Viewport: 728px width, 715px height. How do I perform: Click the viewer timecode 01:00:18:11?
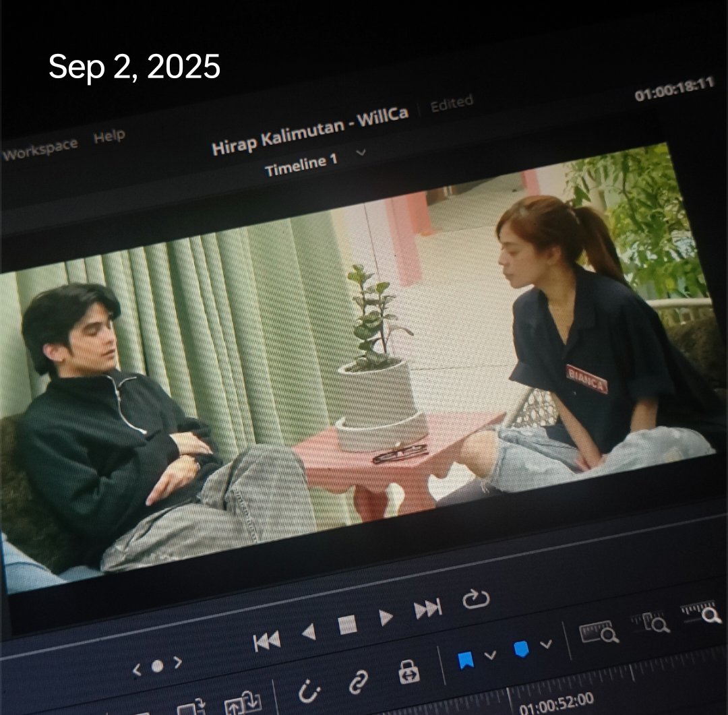673,89
